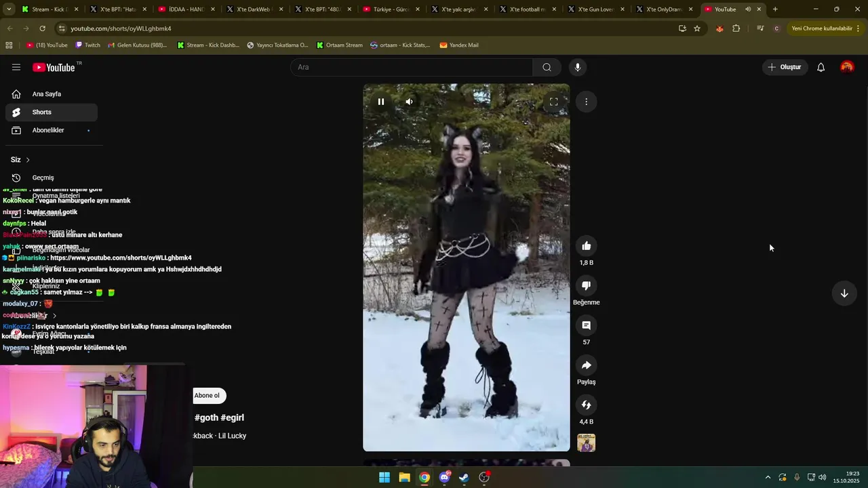Open the taskbar volume control
Screen dimensions: 868x488
[x=823, y=477]
